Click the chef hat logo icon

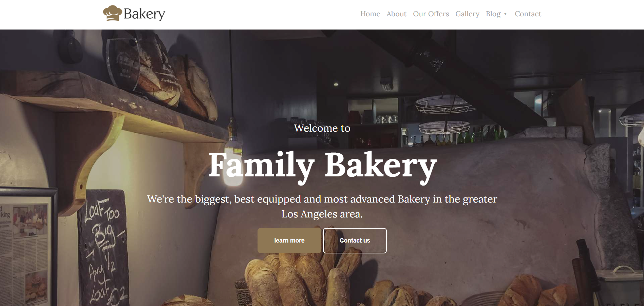click(x=112, y=13)
